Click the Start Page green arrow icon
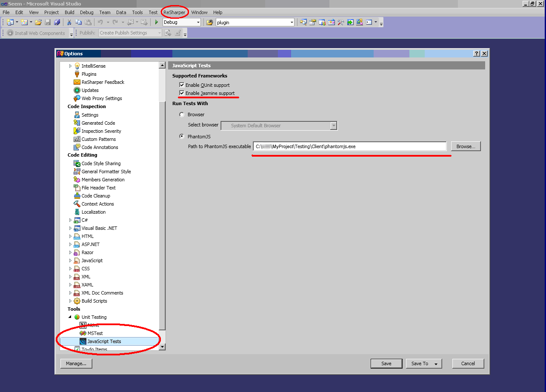 pos(350,22)
